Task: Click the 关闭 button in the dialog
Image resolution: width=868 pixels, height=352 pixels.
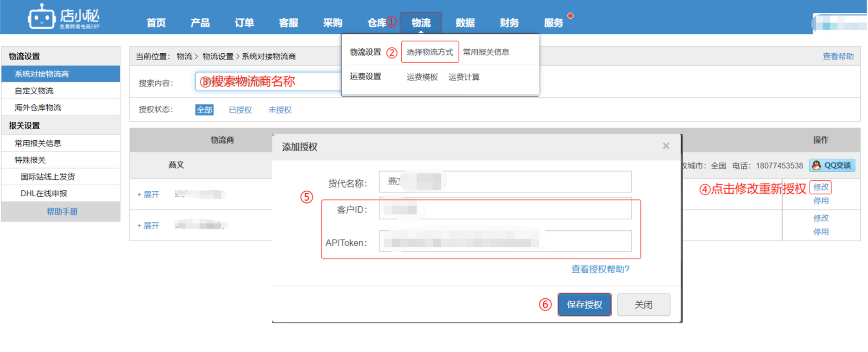Action: pyautogui.click(x=643, y=305)
